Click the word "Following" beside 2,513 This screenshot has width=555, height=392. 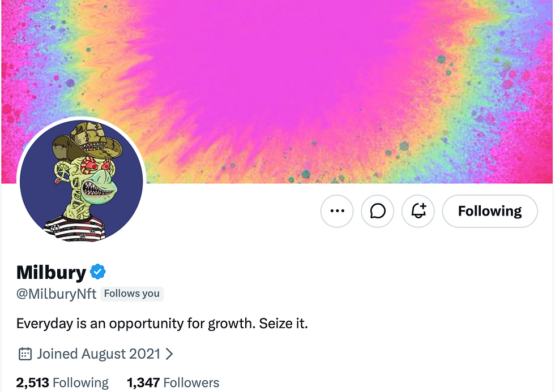(x=80, y=383)
